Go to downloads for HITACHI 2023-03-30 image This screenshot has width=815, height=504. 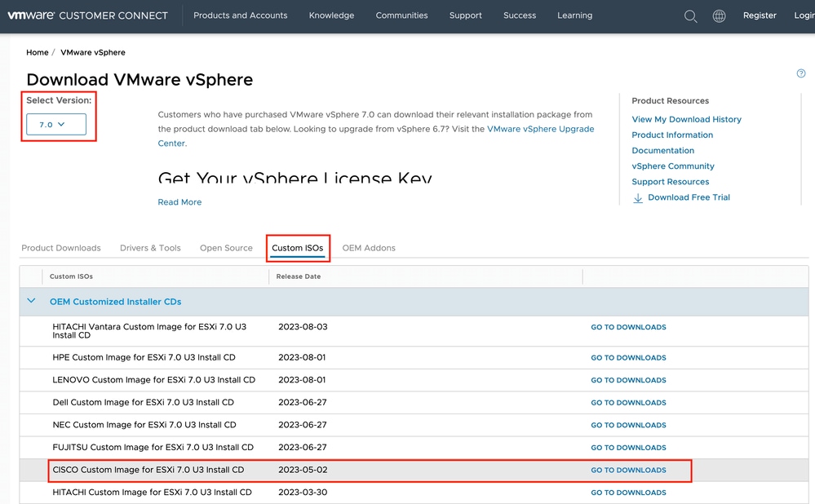[x=628, y=493]
